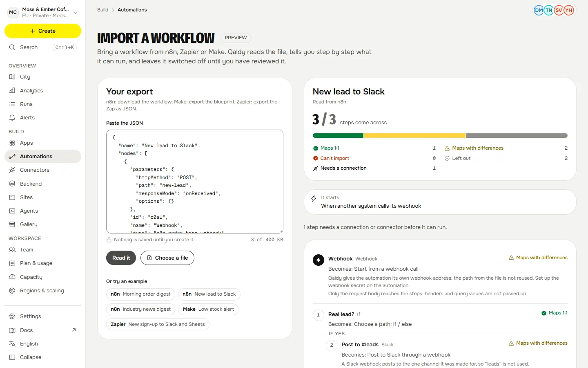The width and height of the screenshot is (588, 368).
Task: Click the green segment of the steps bar
Action: pos(338,136)
